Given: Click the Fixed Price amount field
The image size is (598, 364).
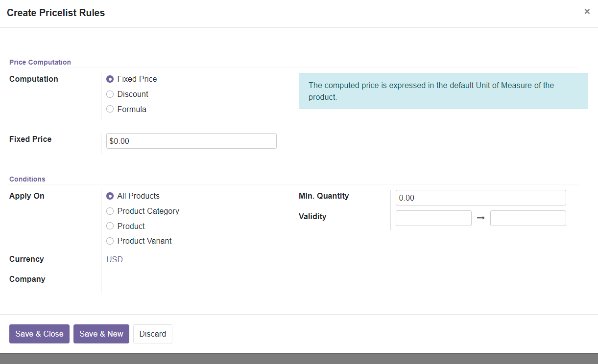Looking at the screenshot, I should 191,140.
